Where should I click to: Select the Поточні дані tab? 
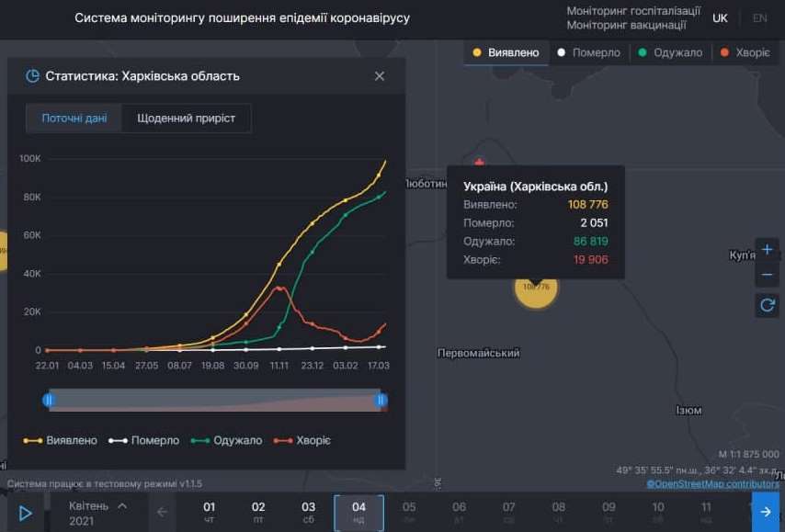pos(75,119)
